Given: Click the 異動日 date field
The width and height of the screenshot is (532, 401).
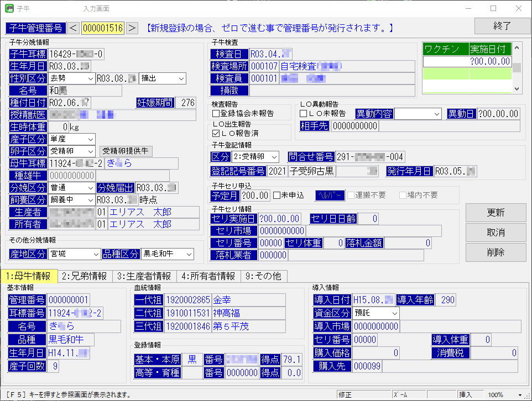Looking at the screenshot, I should pyautogui.click(x=498, y=114).
